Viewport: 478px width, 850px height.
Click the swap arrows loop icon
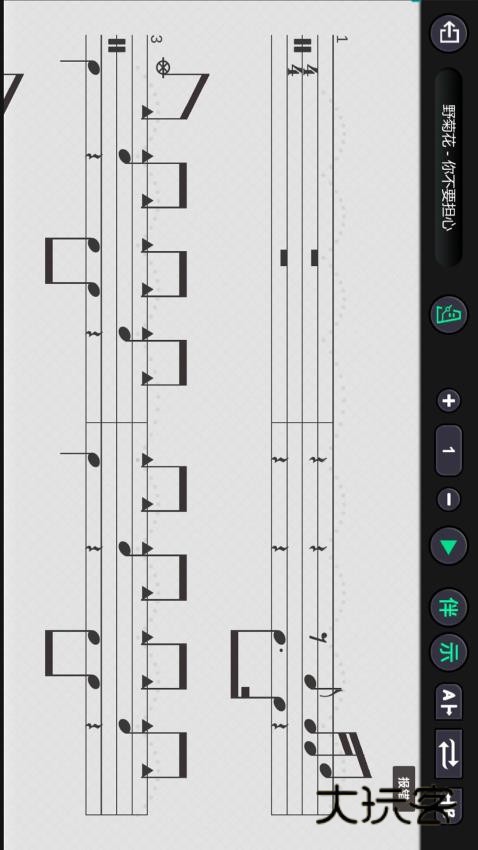[x=449, y=754]
